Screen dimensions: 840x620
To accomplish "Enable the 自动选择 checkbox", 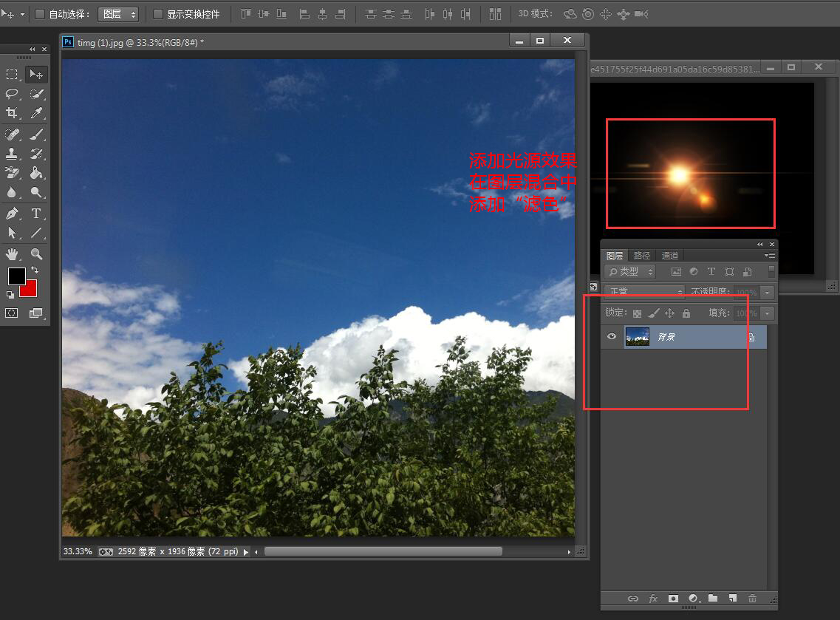I will pyautogui.click(x=40, y=14).
